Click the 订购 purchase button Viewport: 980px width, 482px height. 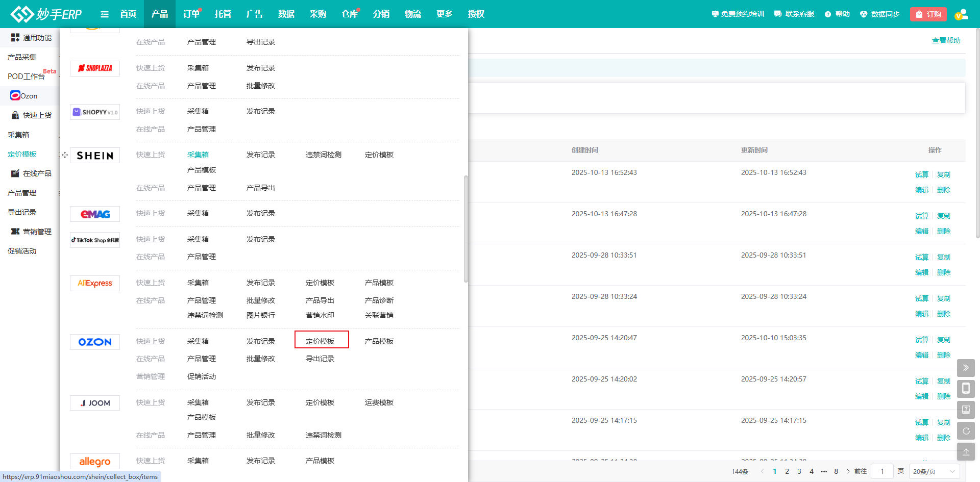tap(928, 14)
